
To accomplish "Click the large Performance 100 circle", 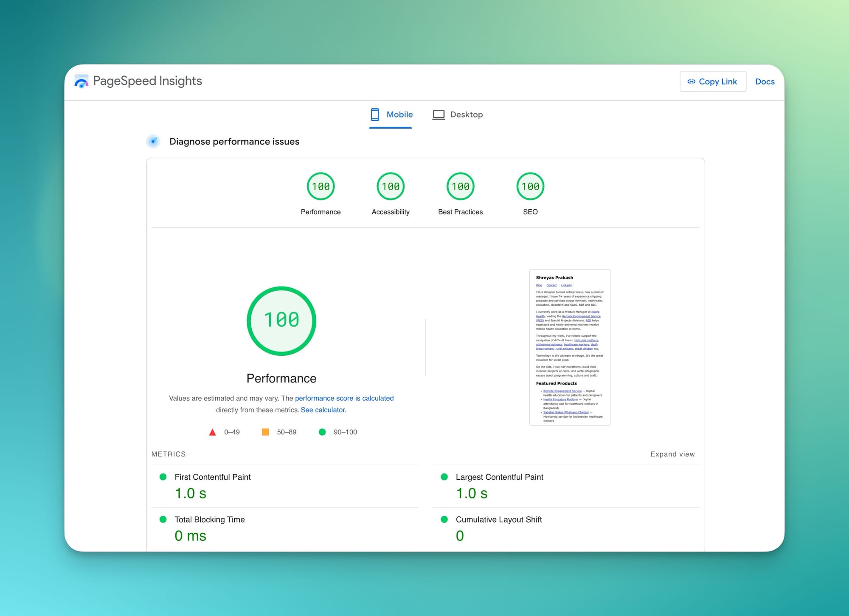I will [x=281, y=321].
